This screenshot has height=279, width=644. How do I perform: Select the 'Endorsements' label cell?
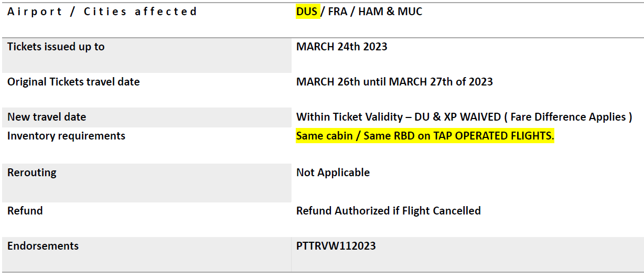147,254
